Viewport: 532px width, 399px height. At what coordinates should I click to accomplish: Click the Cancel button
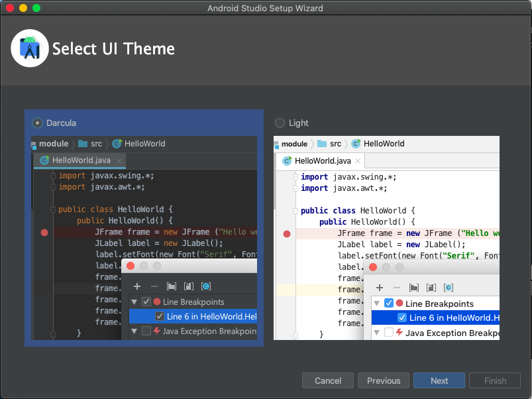coord(328,380)
